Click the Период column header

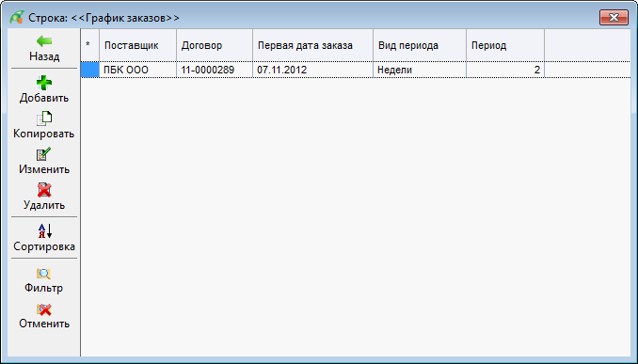pyautogui.click(x=505, y=45)
